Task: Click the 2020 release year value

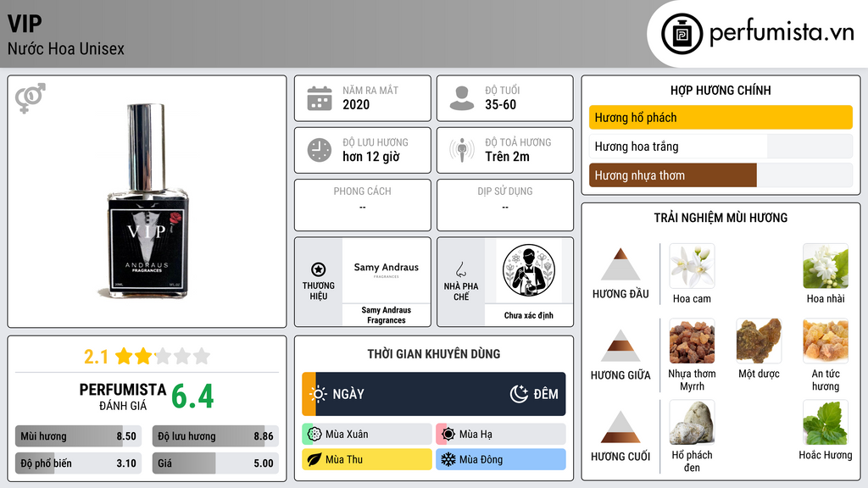Action: 356,104
